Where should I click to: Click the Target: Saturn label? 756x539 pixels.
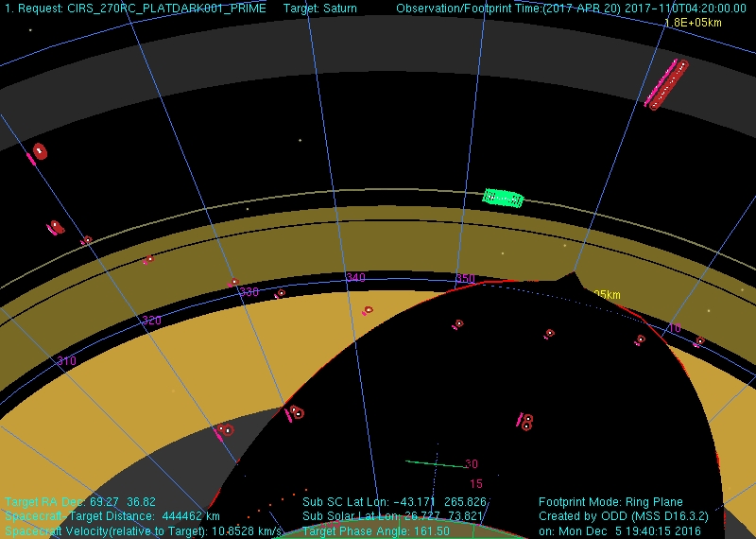point(320,9)
